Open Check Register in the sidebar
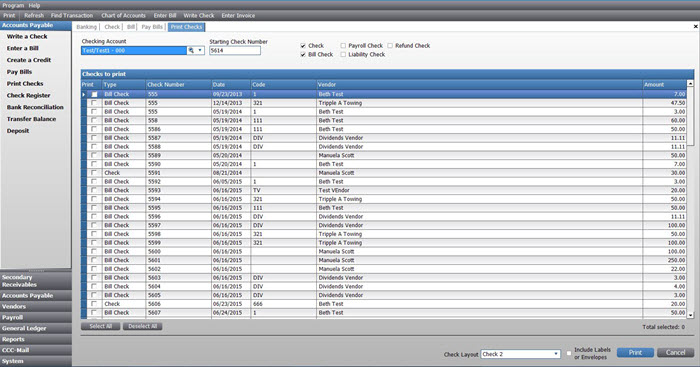The image size is (700, 367). [29, 96]
